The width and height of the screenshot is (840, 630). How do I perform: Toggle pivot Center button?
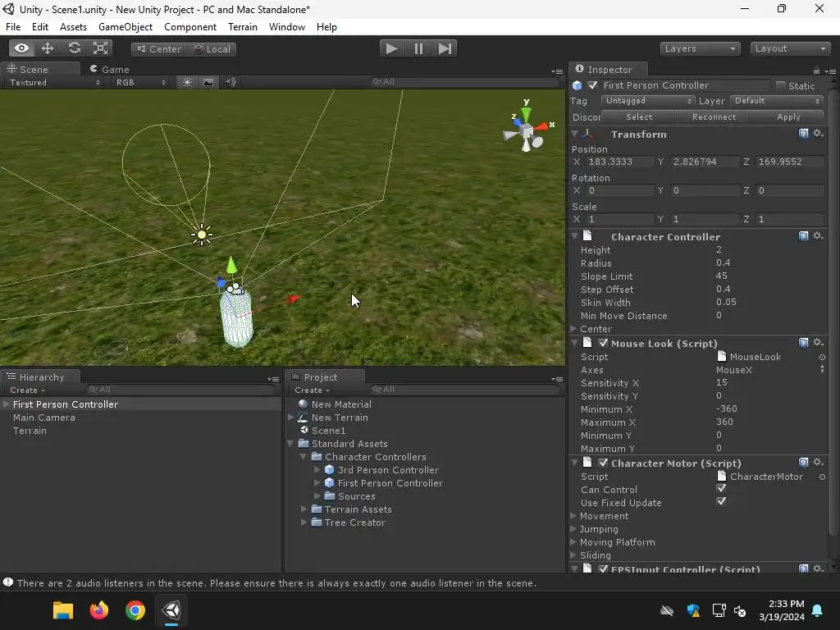[158, 48]
